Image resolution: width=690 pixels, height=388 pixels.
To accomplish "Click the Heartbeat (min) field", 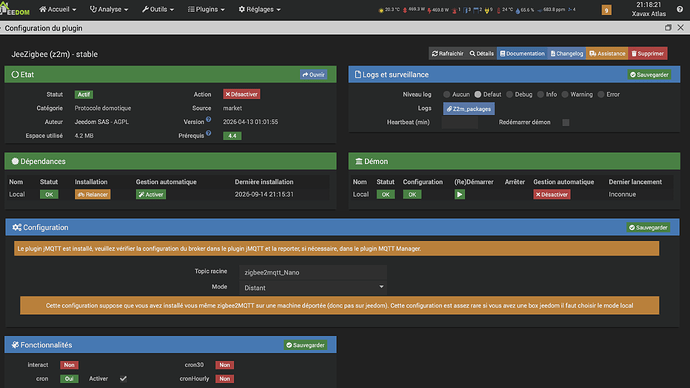I will pyautogui.click(x=460, y=122).
